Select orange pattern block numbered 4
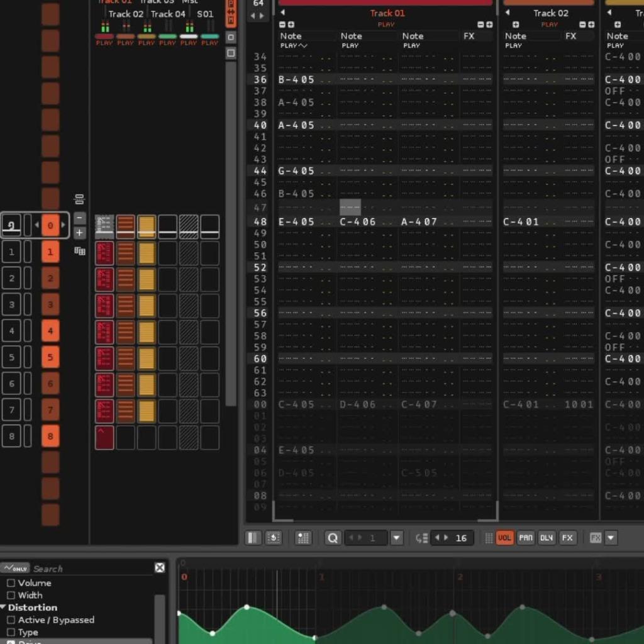644x644 pixels. tap(50, 331)
